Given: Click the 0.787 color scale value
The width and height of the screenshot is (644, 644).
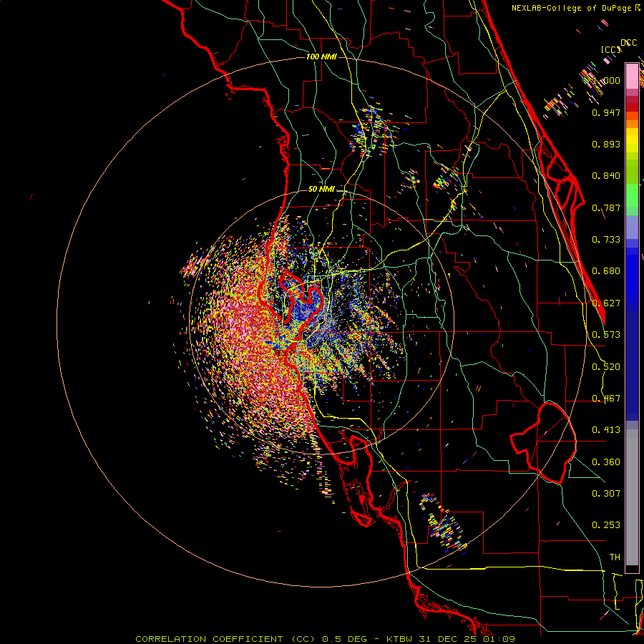Looking at the screenshot, I should click(x=606, y=208).
